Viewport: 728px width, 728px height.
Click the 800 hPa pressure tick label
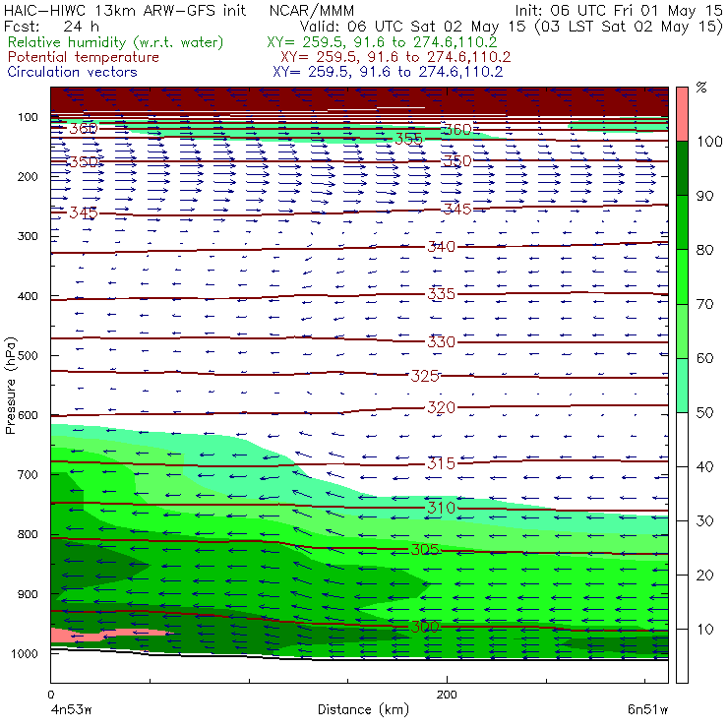28,534
